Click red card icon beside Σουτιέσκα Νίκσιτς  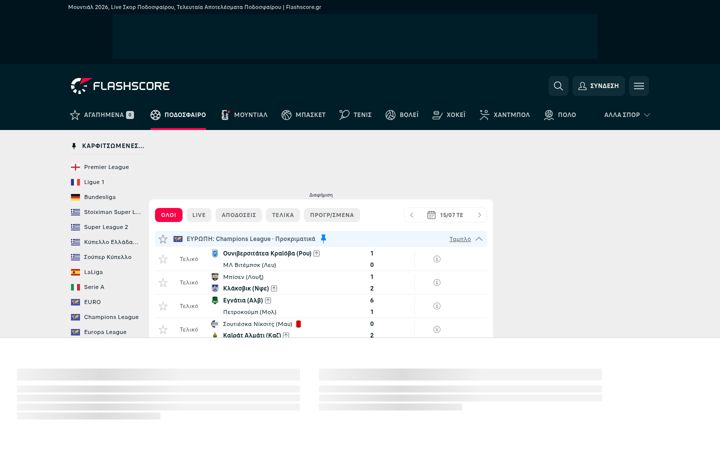click(x=298, y=324)
